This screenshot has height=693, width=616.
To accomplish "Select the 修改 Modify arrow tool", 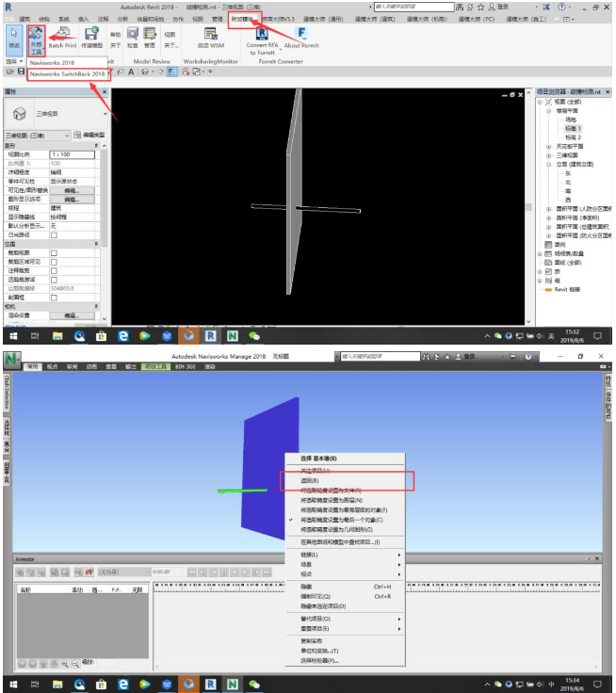I will (14, 38).
